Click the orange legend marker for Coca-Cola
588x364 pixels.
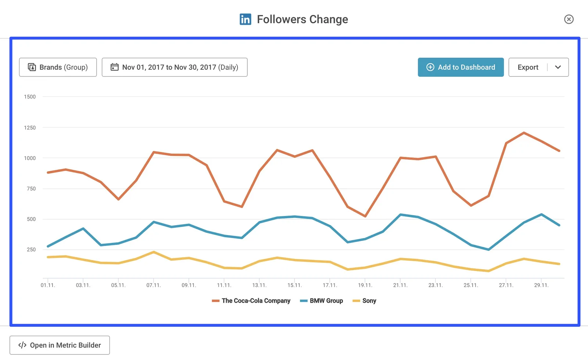coord(215,300)
